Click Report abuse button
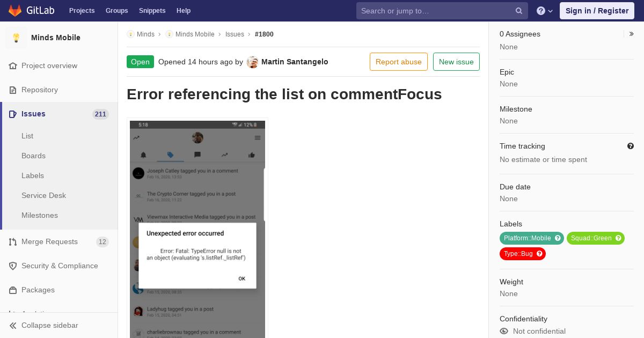Image resolution: width=644 pixels, height=338 pixels. (x=399, y=62)
